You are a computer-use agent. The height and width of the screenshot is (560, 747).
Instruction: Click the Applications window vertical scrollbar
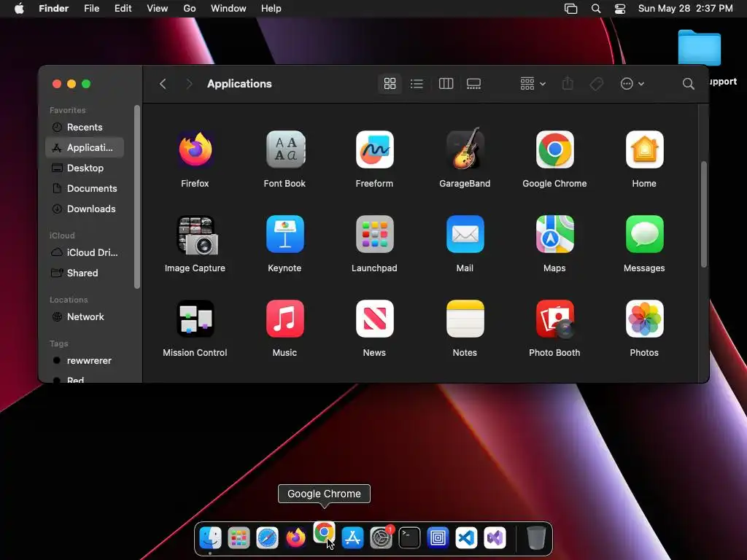(x=704, y=214)
